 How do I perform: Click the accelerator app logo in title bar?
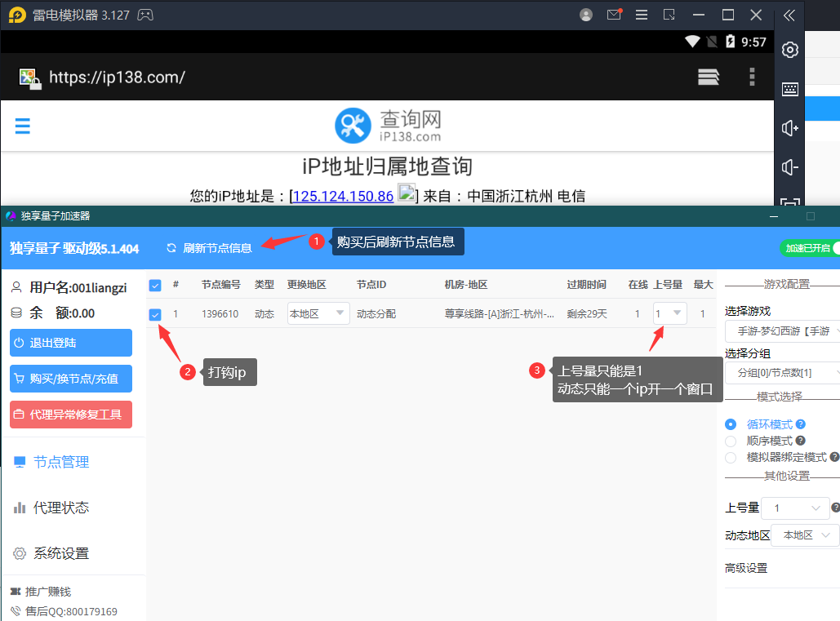11,215
